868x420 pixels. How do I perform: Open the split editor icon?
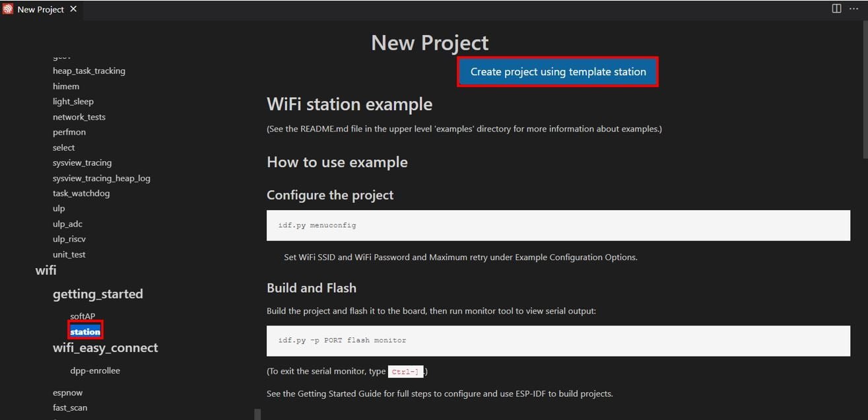pos(836,9)
